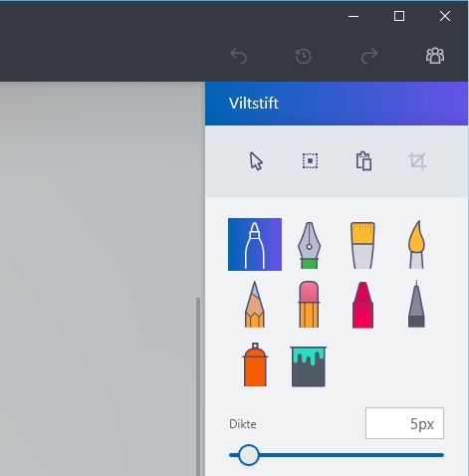469x476 pixels.
Task: Choose the Fill bucket tool
Action: [309, 366]
